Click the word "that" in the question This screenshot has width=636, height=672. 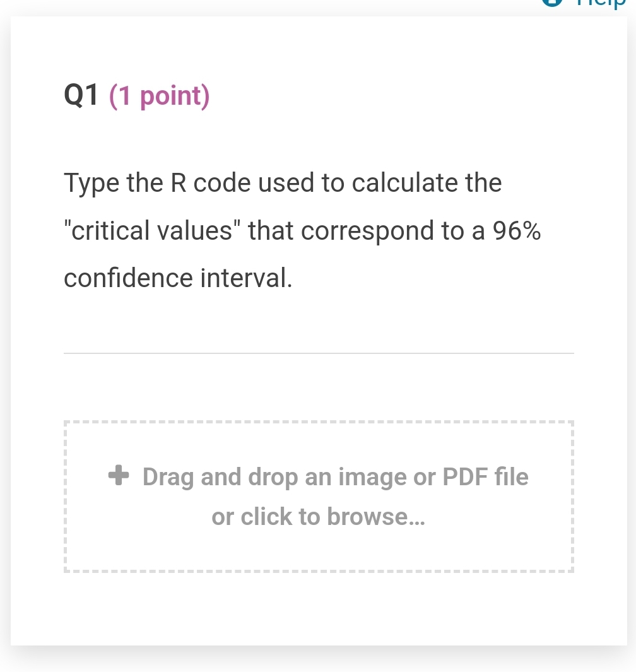(271, 231)
